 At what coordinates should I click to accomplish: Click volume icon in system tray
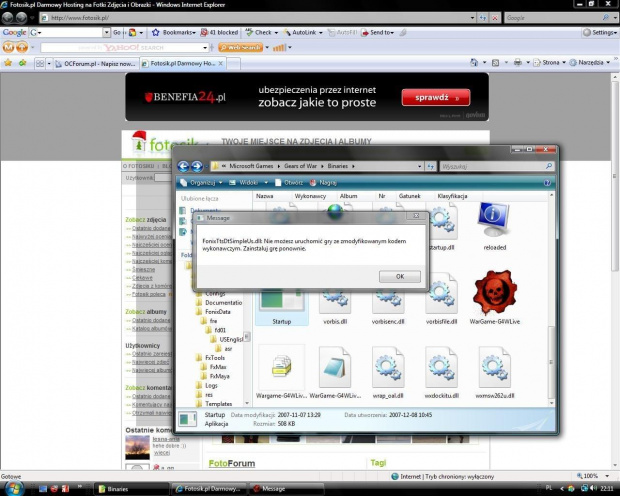point(593,488)
